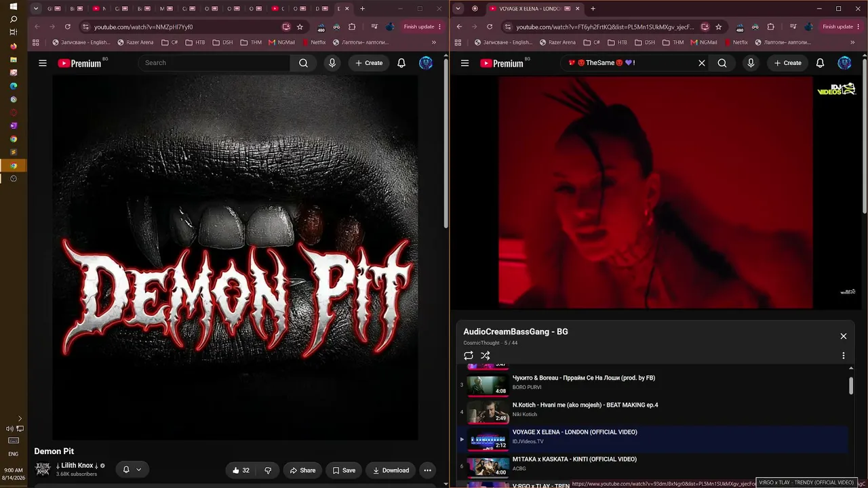Open notifications bell in right YouTube header
Screen dimensions: 868x488
pos(820,63)
